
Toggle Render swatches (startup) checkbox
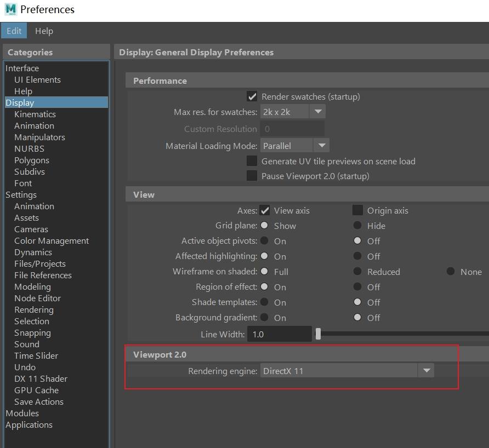252,96
